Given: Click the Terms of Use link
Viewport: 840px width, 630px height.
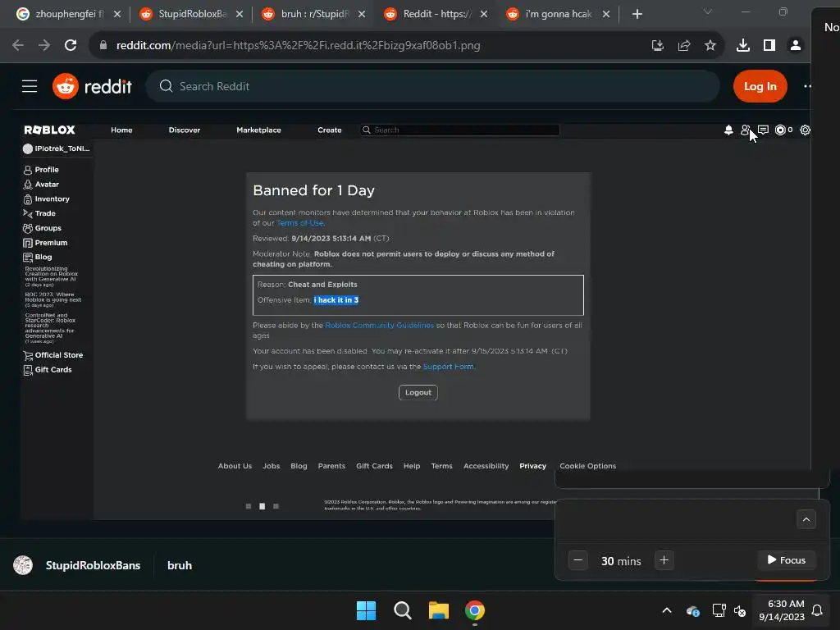Looking at the screenshot, I should [x=300, y=223].
